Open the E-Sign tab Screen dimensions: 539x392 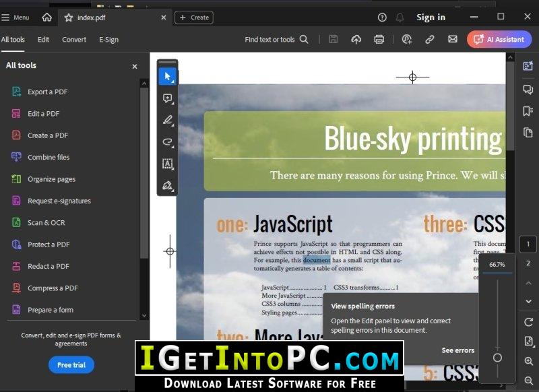pos(108,40)
